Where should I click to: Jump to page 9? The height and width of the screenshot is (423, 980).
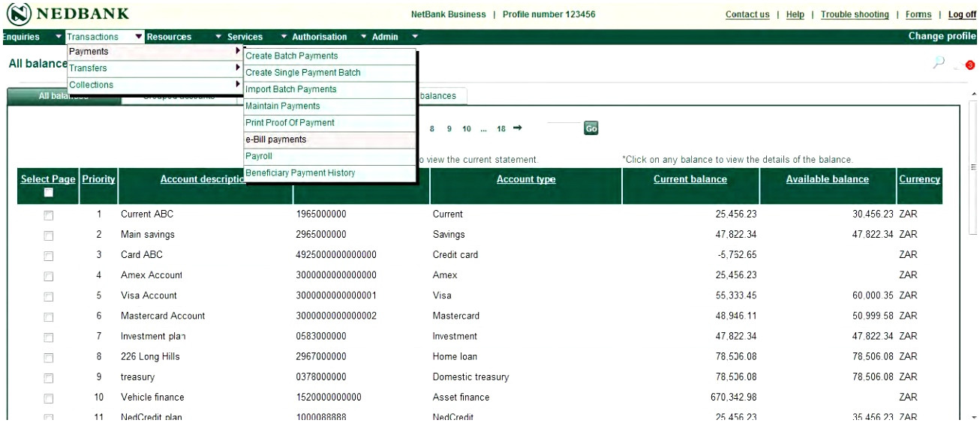click(x=449, y=128)
